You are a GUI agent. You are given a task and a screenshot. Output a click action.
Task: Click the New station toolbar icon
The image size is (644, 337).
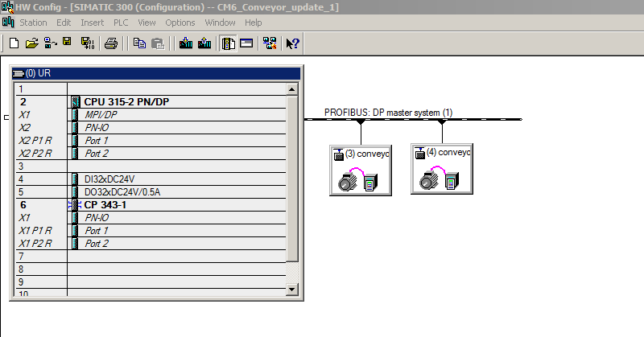(x=14, y=43)
